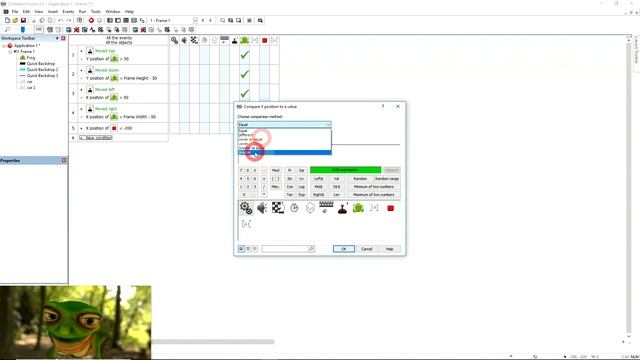Insert 'Maximum of two numbers' function
Screen dimensions: 640x360
(x=373, y=195)
